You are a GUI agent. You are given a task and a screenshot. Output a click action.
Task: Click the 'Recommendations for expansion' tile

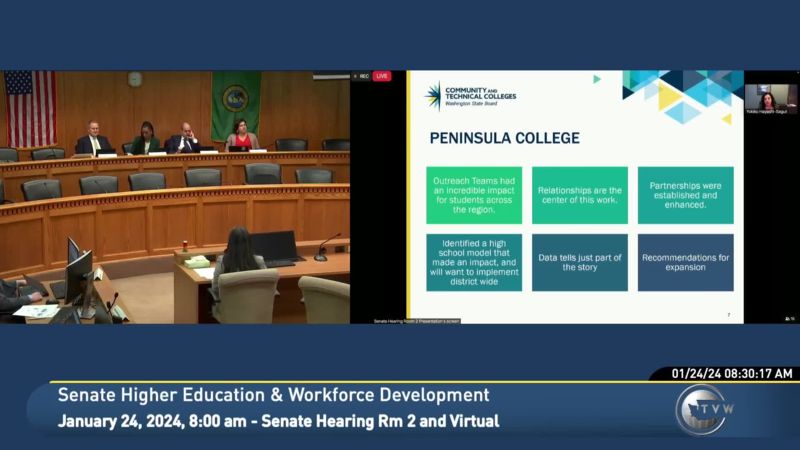pyautogui.click(x=685, y=262)
